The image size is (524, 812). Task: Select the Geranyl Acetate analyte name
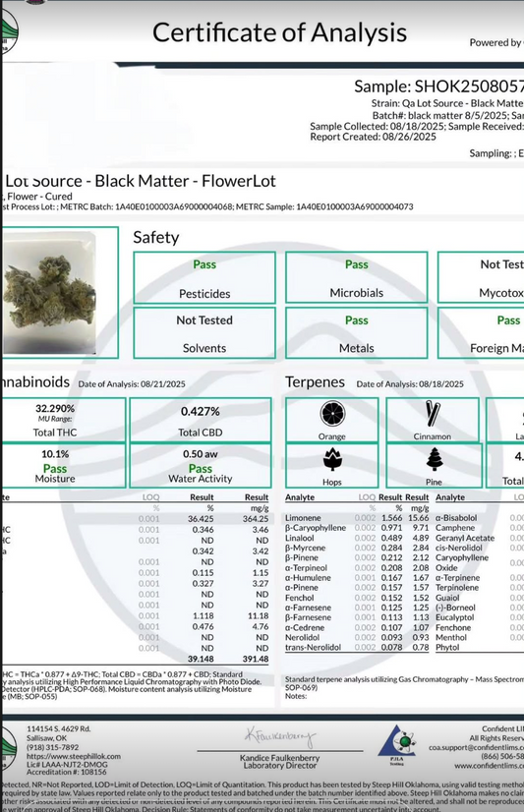pos(465,538)
